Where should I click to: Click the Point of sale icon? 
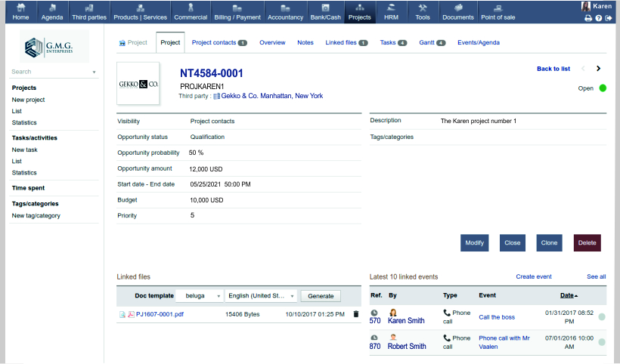(498, 11)
